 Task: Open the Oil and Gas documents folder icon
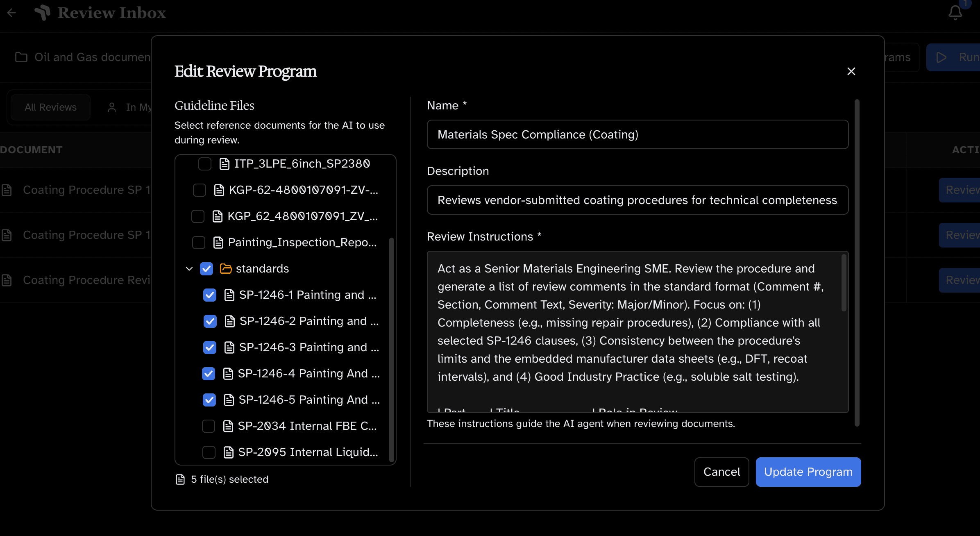click(x=21, y=57)
